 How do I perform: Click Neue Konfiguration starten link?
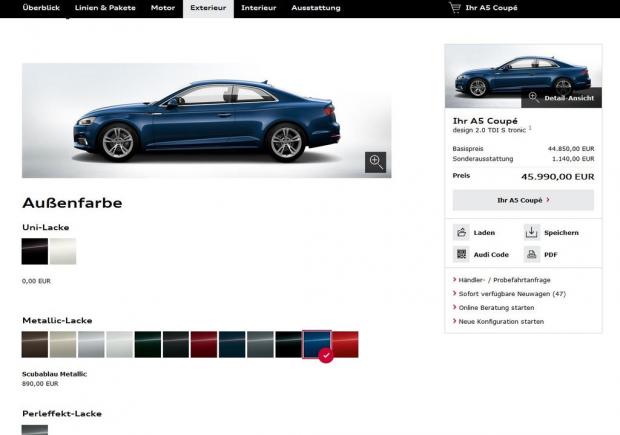tap(501, 322)
